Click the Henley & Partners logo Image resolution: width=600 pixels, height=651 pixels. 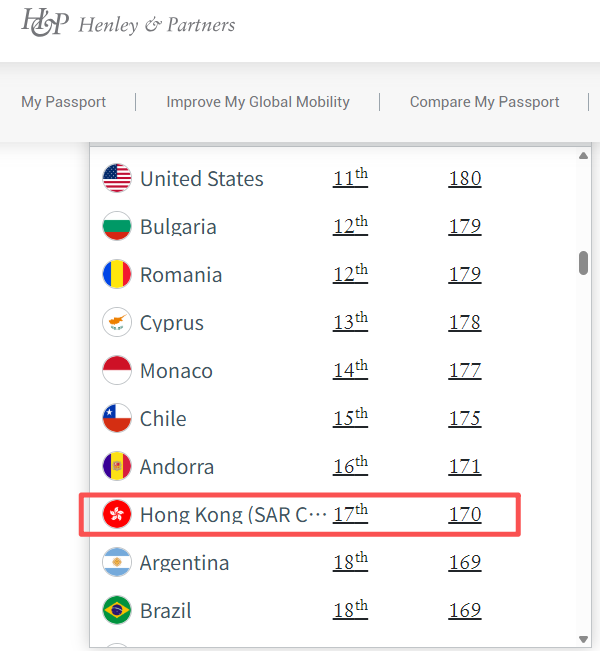click(129, 23)
